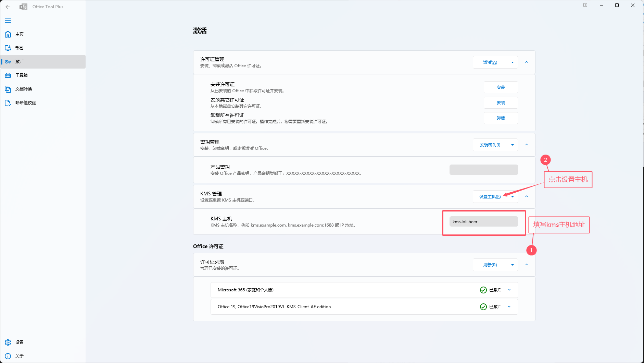Screen dimensions: 644x363
Task: Open dropdown arrow next to 激活(A)
Action: tap(513, 62)
